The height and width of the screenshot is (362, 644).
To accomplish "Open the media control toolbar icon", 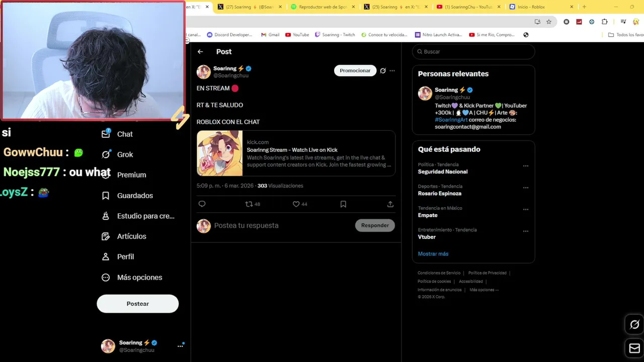I will coord(623,22).
